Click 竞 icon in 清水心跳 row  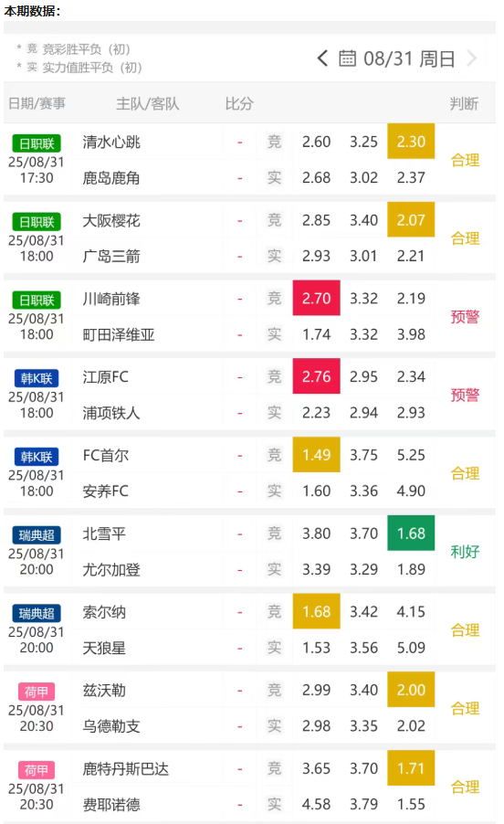click(x=274, y=142)
